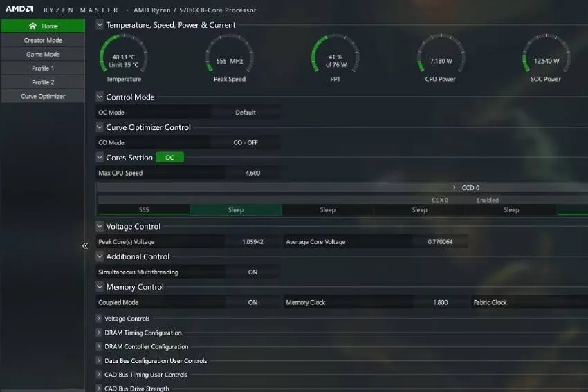Click the Enabled status next to CCX 0
The width and height of the screenshot is (588, 392).
(488, 200)
